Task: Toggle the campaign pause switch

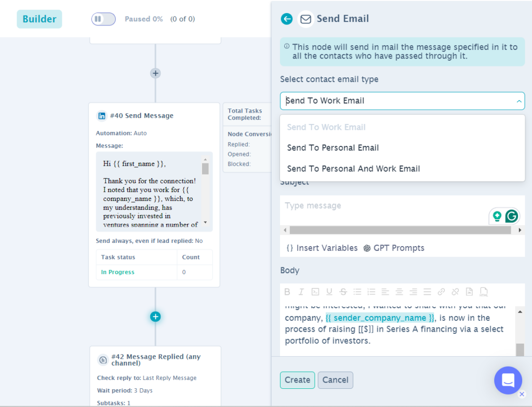Action: [x=103, y=19]
